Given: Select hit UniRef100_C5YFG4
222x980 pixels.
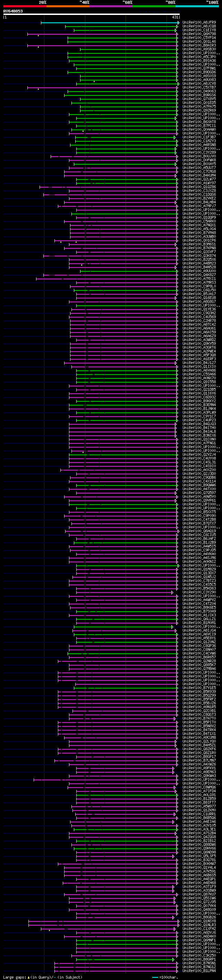Looking at the screenshot, I should pos(199,38).
